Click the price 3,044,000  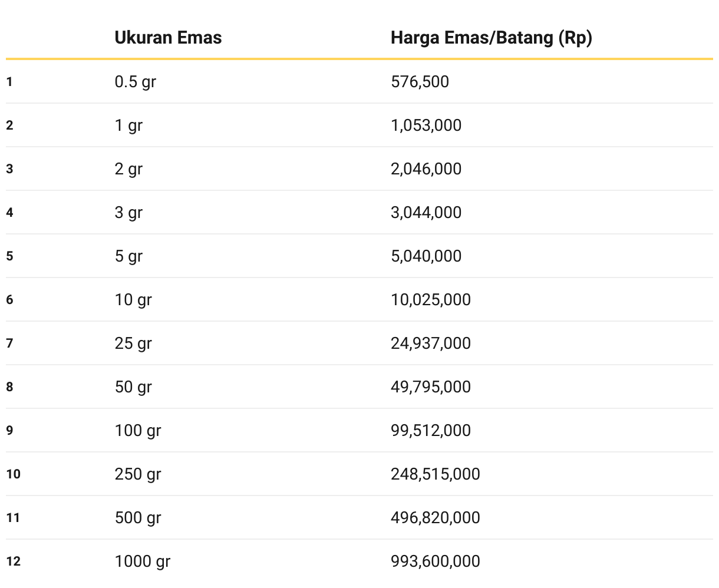(426, 212)
